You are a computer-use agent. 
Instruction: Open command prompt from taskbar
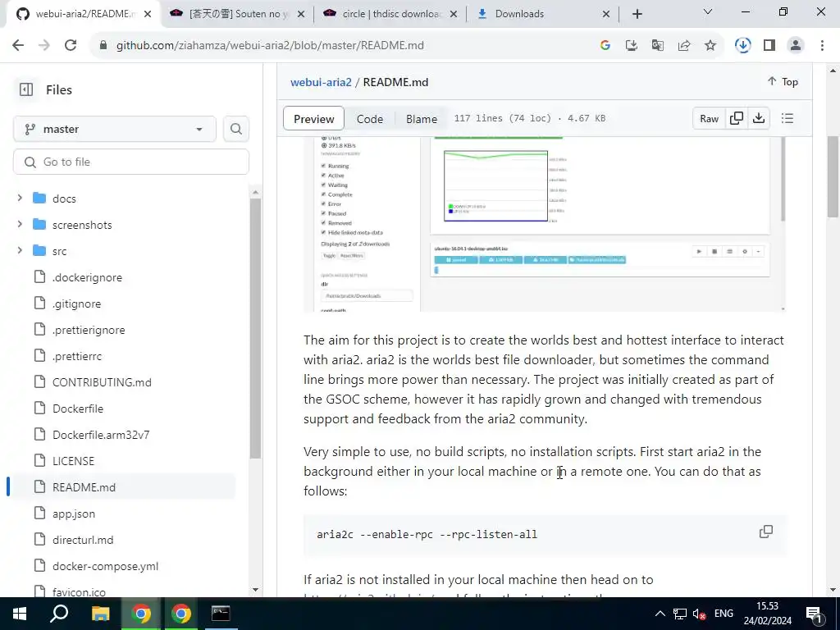point(221,614)
